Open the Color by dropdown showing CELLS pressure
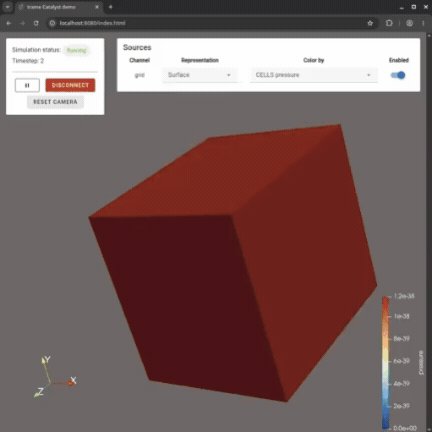432x432 pixels. coord(314,75)
